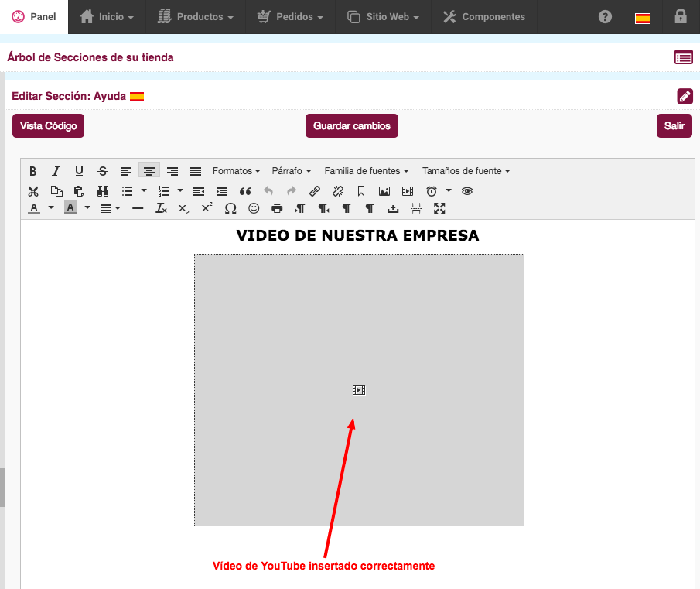
Task: Toggle subscript formatting
Action: (184, 208)
